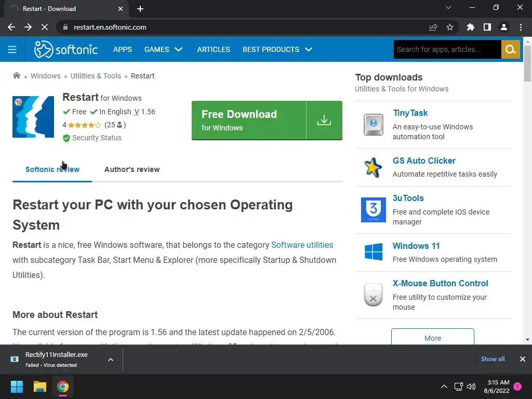Open the Chrome extensions puzzle icon
The image size is (532, 399).
click(470, 27)
